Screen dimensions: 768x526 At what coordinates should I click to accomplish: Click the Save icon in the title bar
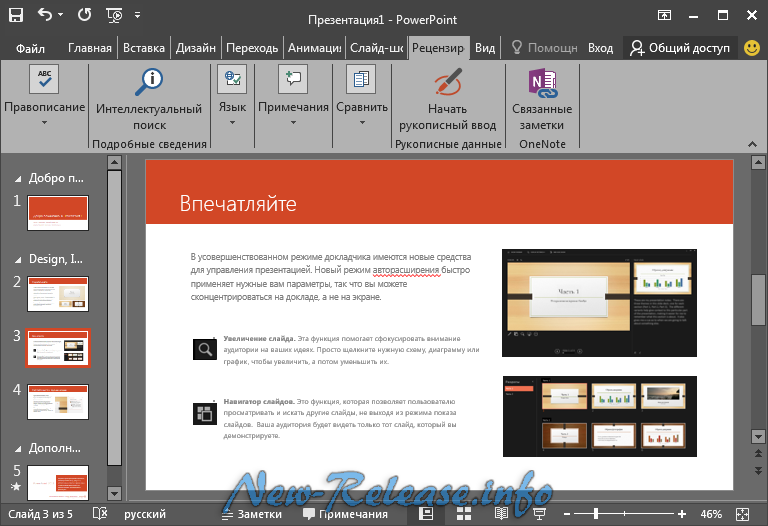[x=17, y=15]
